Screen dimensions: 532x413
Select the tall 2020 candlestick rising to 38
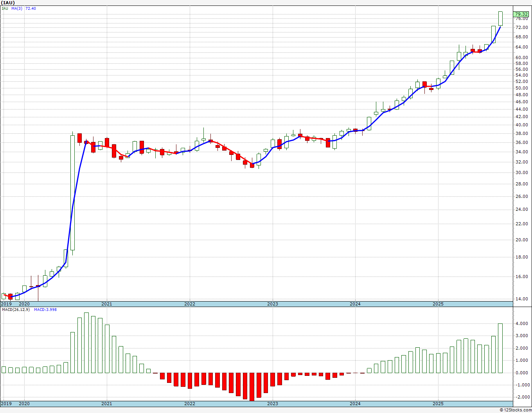(x=73, y=193)
